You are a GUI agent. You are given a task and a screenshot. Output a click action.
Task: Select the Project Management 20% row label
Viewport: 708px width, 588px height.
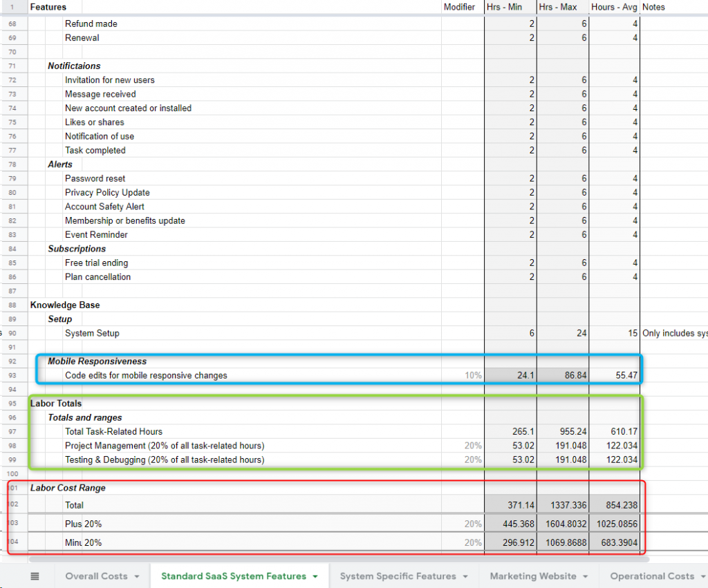point(165,446)
